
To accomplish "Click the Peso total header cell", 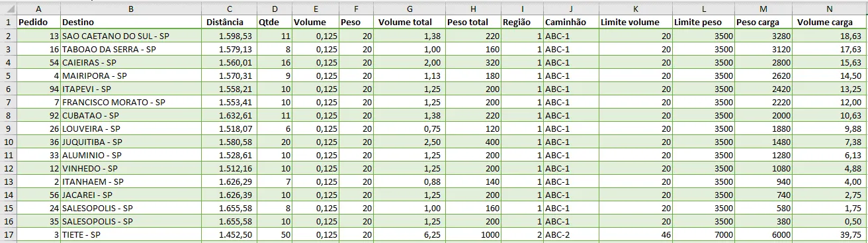I will click(x=472, y=23).
